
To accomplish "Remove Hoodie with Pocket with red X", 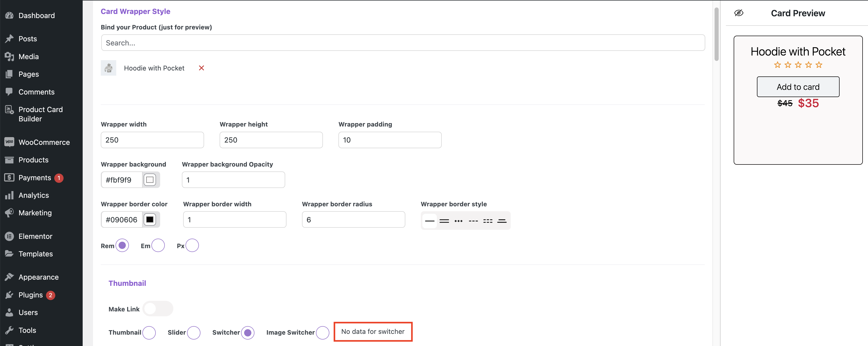I will (x=202, y=68).
